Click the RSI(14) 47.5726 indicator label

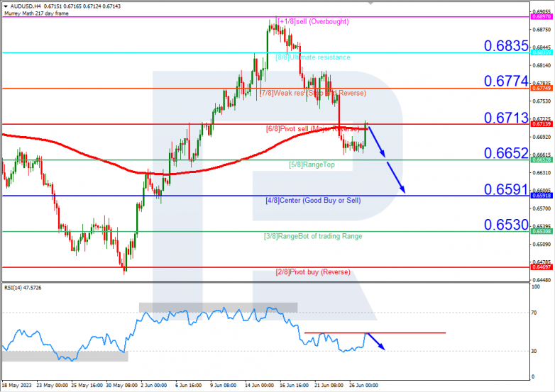pos(23,288)
